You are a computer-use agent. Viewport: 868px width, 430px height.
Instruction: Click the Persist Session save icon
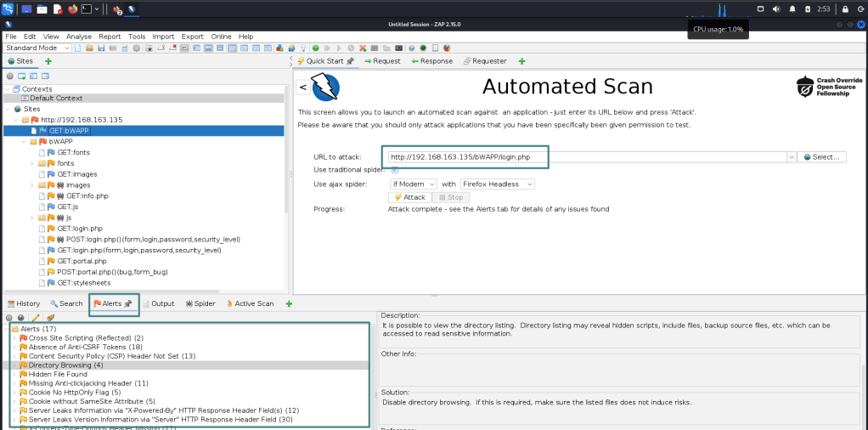click(x=101, y=48)
